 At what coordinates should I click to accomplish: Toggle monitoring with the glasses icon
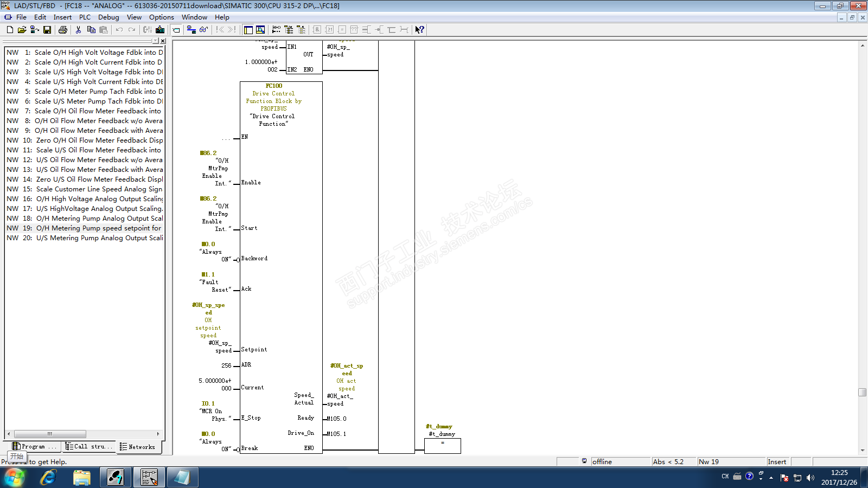point(203,30)
